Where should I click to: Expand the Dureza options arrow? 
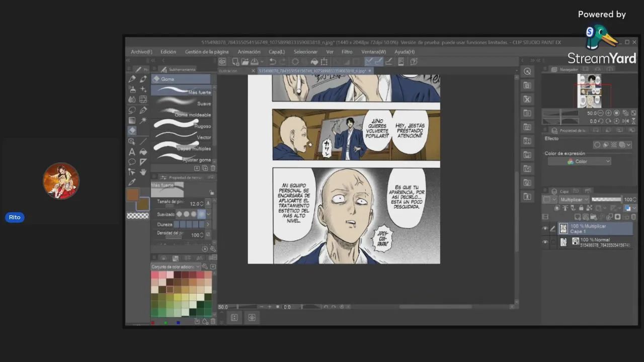tap(208, 224)
